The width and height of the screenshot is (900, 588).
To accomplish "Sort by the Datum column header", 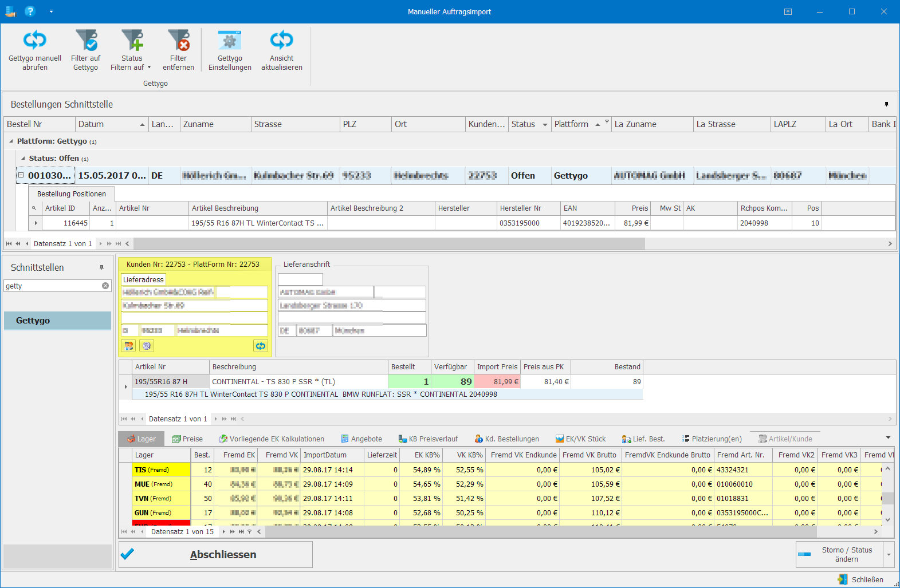I will tap(112, 124).
